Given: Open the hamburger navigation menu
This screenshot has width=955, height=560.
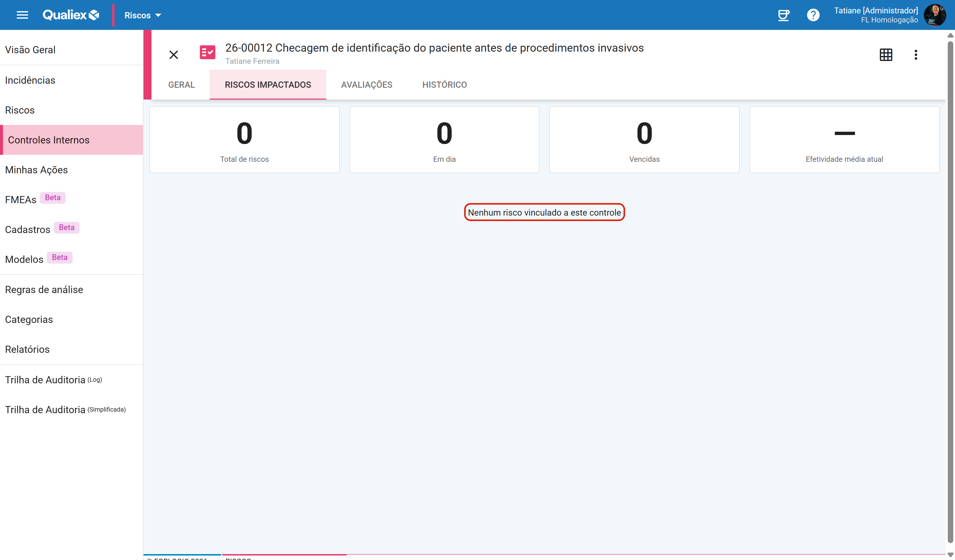Looking at the screenshot, I should coord(22,15).
